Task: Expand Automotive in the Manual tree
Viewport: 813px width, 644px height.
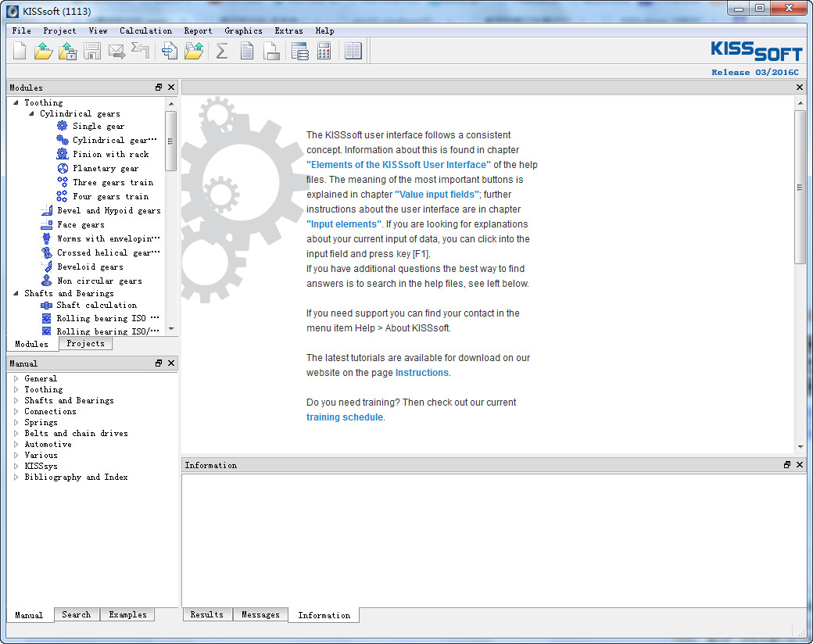Action: tap(16, 445)
